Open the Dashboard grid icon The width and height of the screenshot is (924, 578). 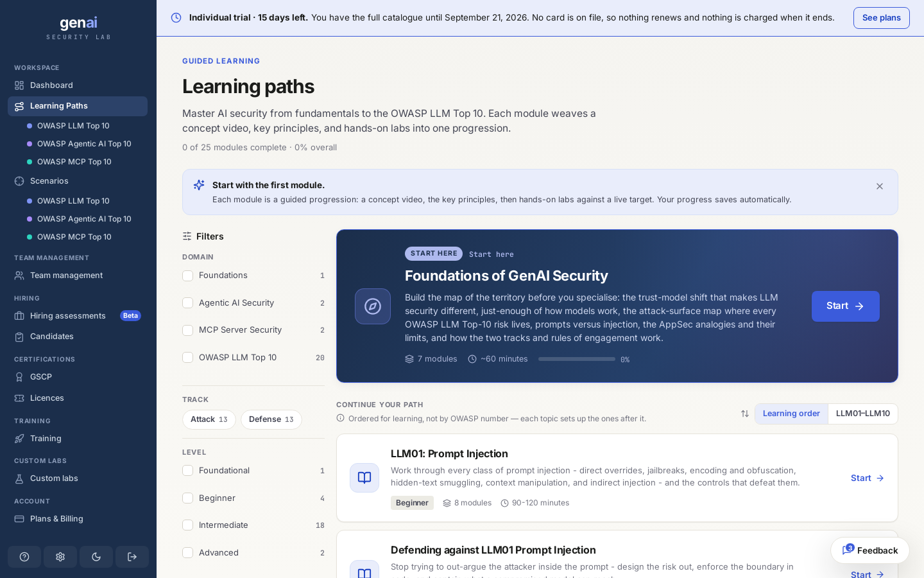tap(19, 85)
